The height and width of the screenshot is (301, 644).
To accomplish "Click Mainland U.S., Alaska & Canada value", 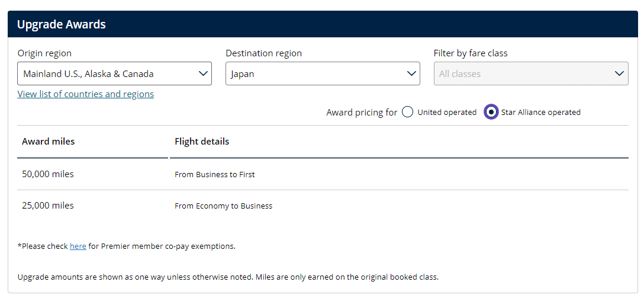I will [x=88, y=74].
